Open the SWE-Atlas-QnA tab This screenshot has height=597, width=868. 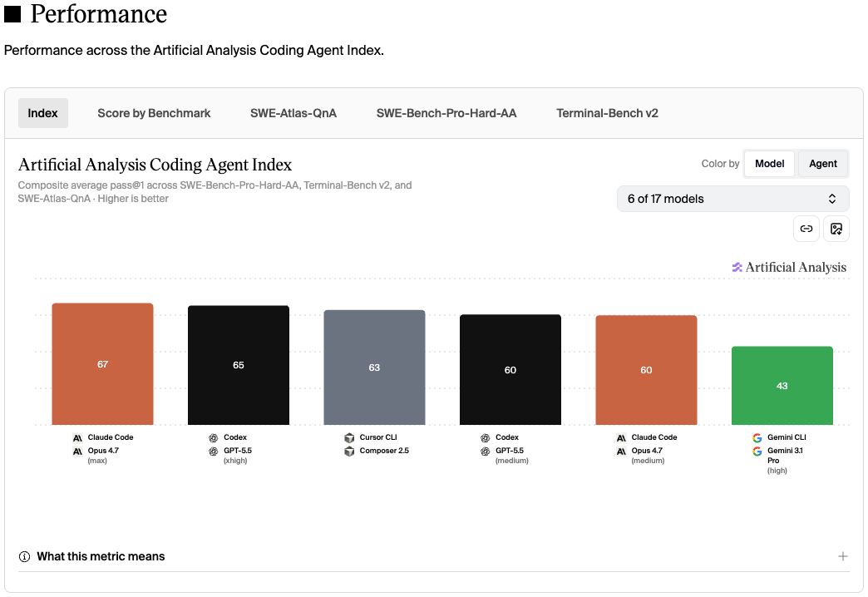coord(293,113)
